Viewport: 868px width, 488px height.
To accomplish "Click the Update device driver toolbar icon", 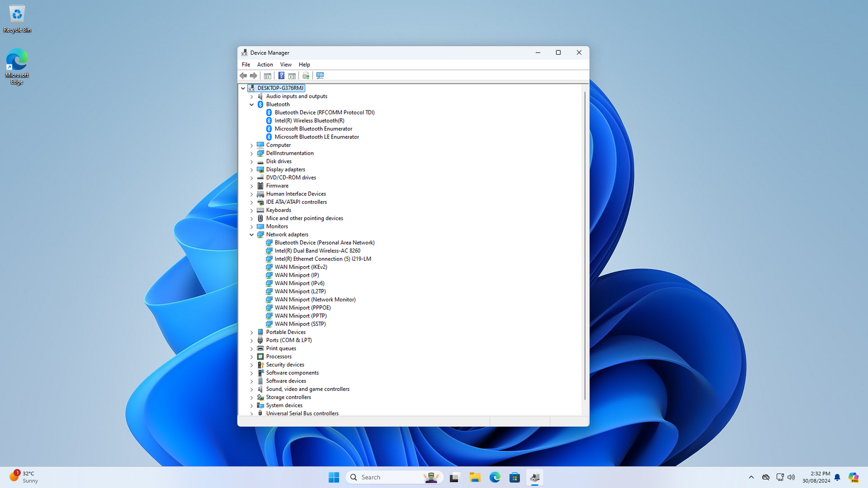I will (306, 76).
